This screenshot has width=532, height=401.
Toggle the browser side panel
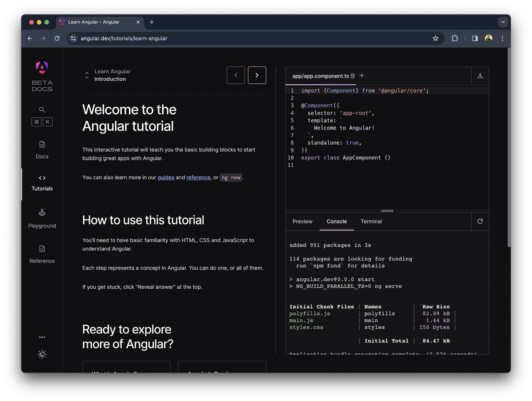(x=475, y=38)
